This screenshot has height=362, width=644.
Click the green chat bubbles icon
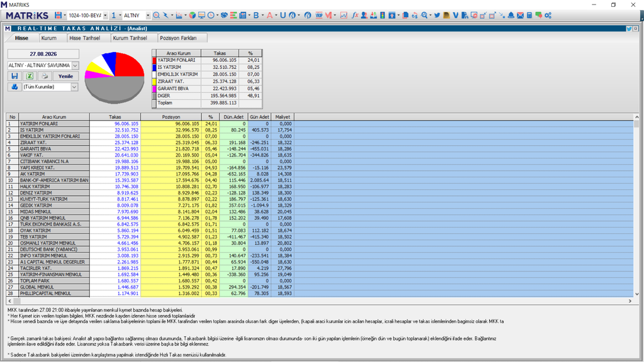(538, 15)
